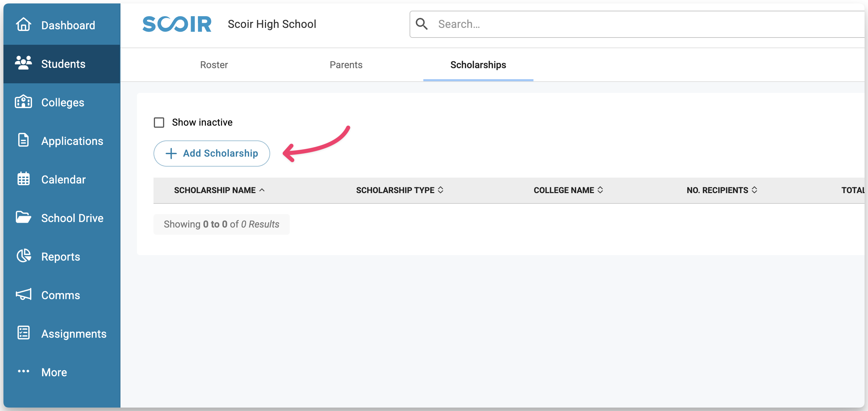Switch to the Roster tab
Screen dimensions: 868x411
[214, 65]
